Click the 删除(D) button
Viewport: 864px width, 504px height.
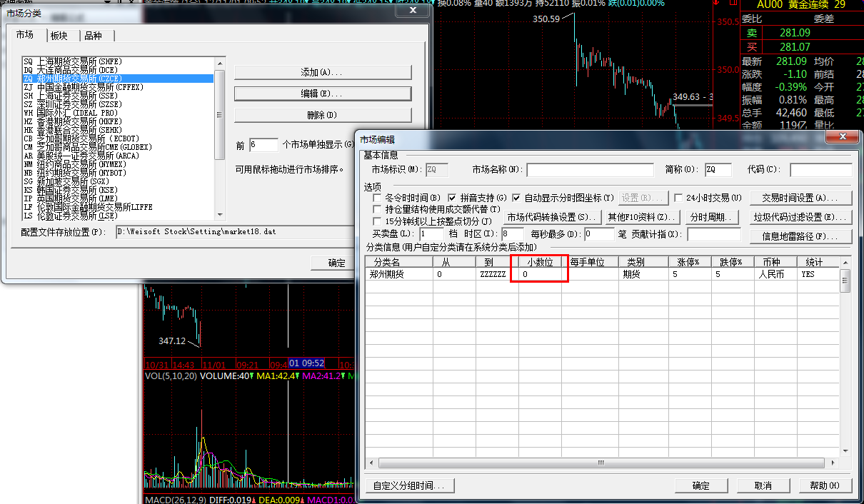coord(323,115)
